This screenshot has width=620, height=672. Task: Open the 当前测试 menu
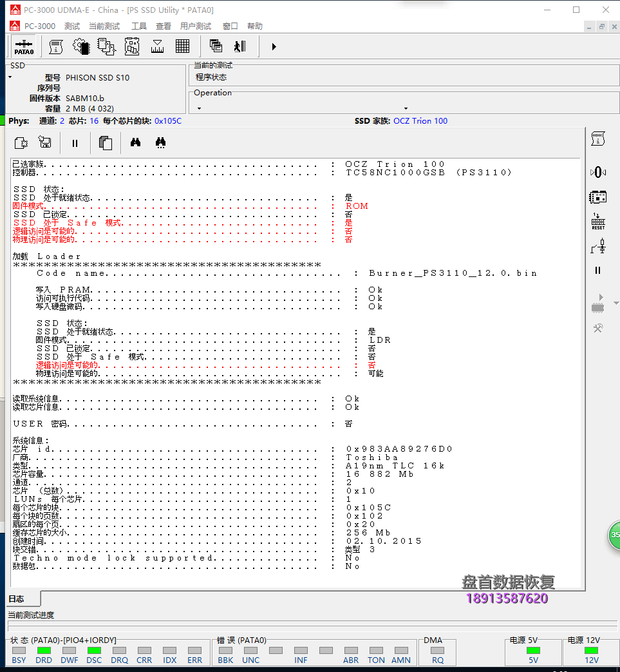[x=104, y=26]
